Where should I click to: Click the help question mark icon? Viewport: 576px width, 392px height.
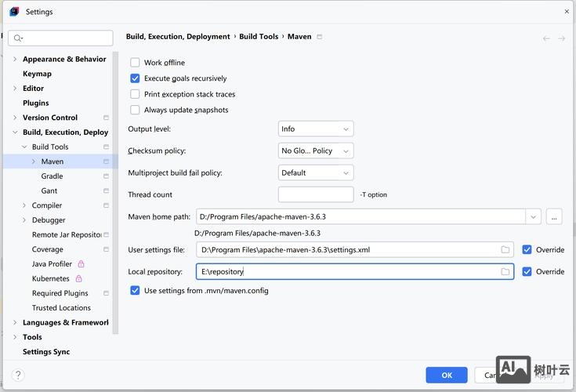point(17,376)
